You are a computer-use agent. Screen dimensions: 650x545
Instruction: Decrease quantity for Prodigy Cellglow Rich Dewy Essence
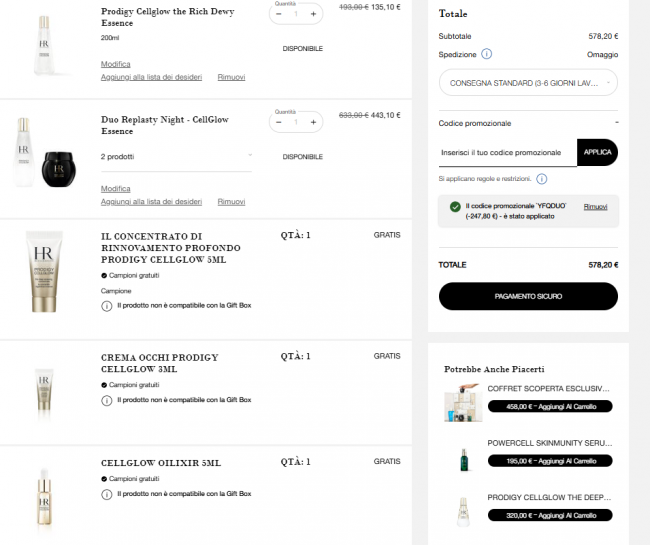279,14
